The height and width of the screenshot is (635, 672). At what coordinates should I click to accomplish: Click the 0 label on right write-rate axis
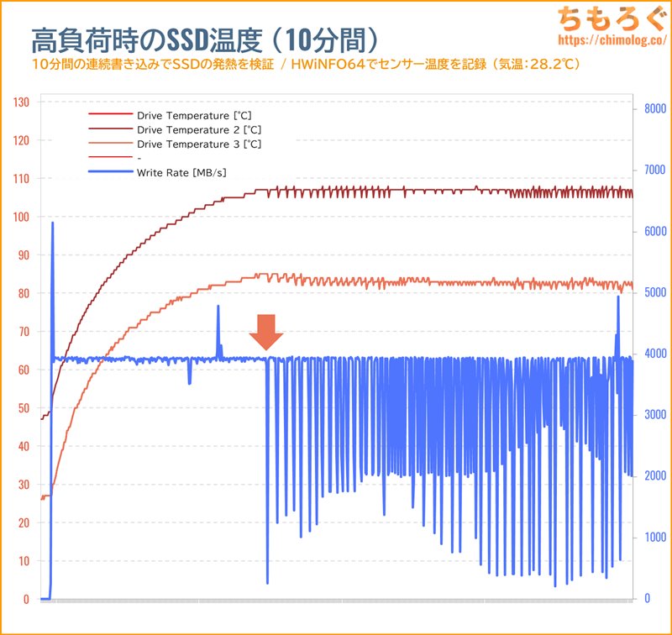coord(648,599)
